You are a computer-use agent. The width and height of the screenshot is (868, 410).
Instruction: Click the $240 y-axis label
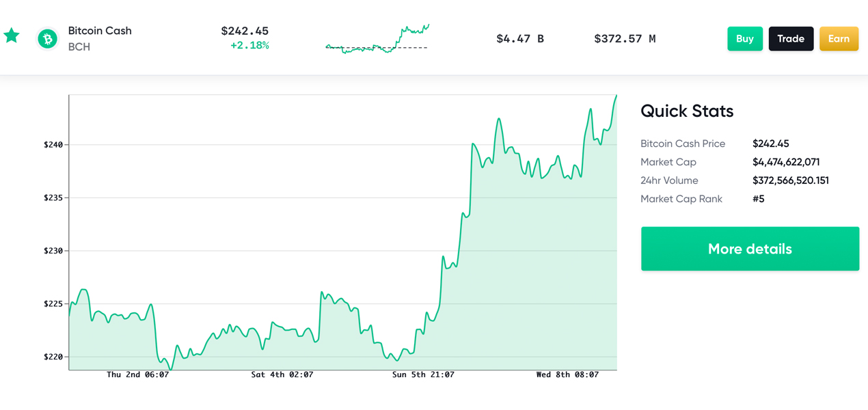(x=53, y=145)
